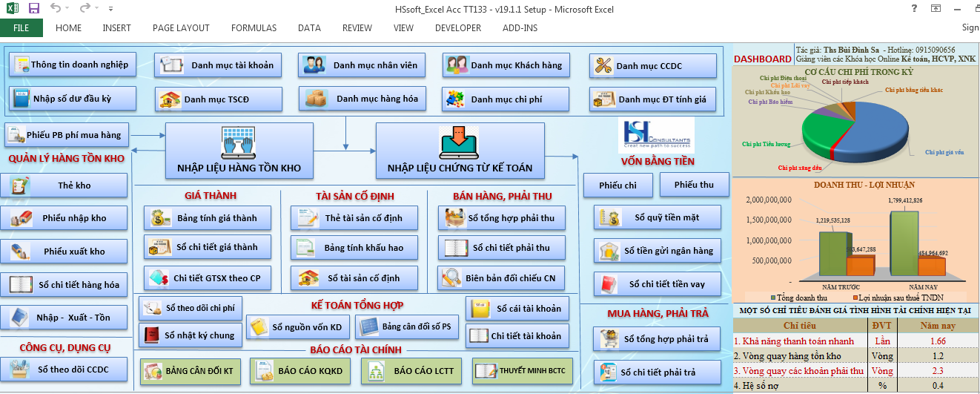The height and width of the screenshot is (394, 980).
Task: Click the Excel Help question mark icon
Action: click(x=914, y=9)
